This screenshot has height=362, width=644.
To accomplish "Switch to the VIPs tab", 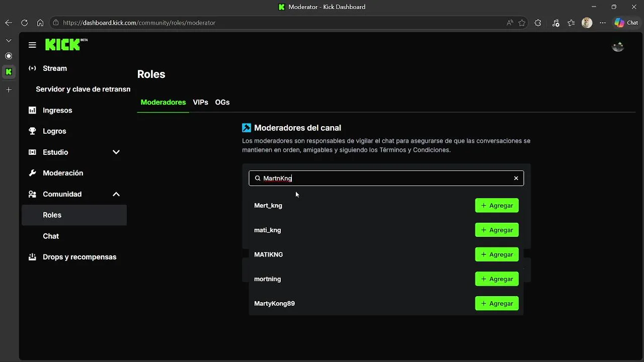I will [200, 102].
